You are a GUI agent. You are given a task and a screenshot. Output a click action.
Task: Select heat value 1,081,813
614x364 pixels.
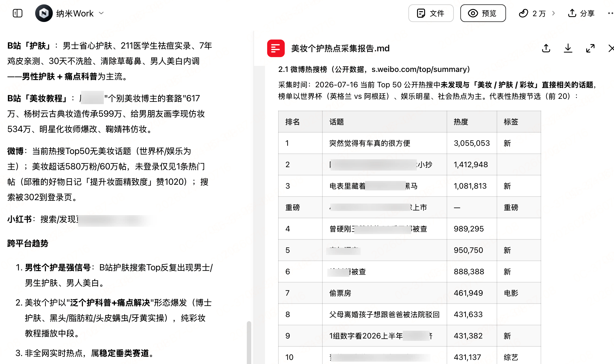[x=470, y=186]
